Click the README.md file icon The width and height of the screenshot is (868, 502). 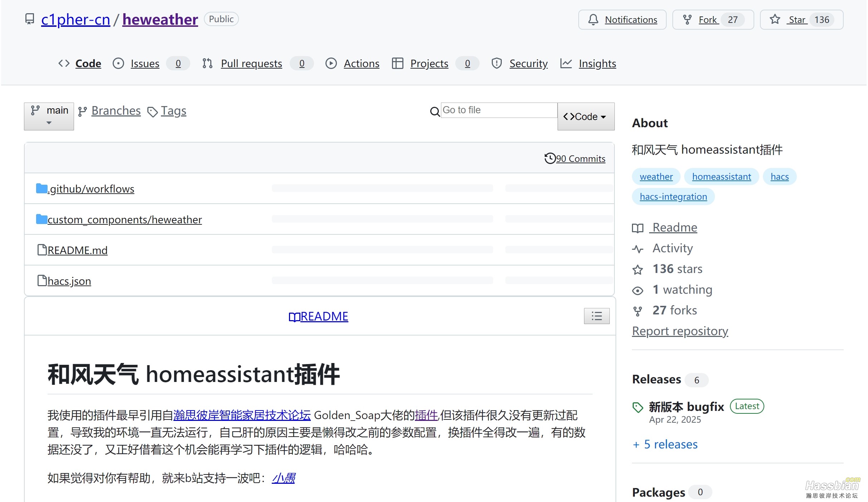tap(42, 250)
